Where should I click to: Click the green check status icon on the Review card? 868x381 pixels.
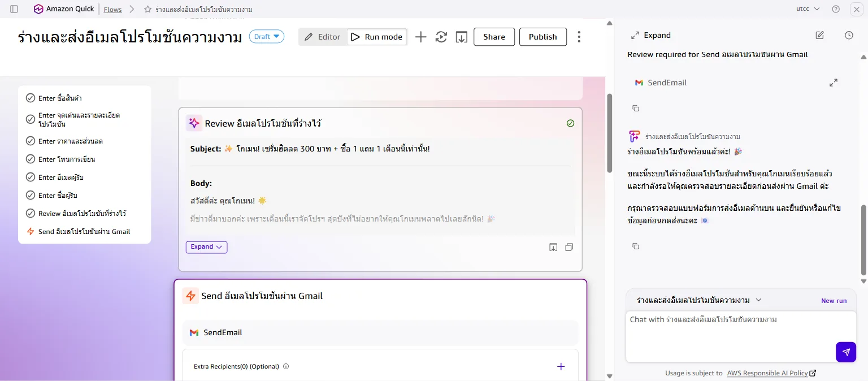point(570,123)
